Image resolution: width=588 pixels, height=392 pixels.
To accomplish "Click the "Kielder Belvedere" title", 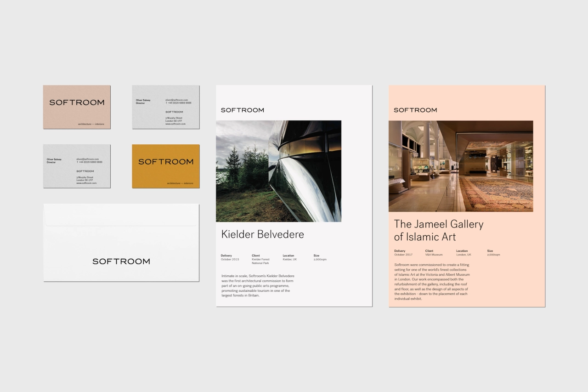I will 262,234.
